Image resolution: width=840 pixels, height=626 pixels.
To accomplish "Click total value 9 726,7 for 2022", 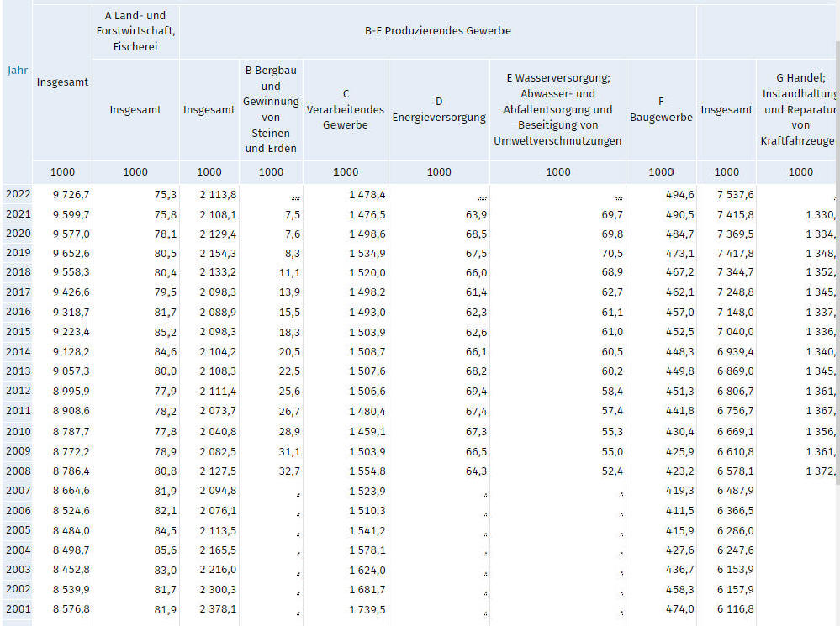I will [x=71, y=194].
